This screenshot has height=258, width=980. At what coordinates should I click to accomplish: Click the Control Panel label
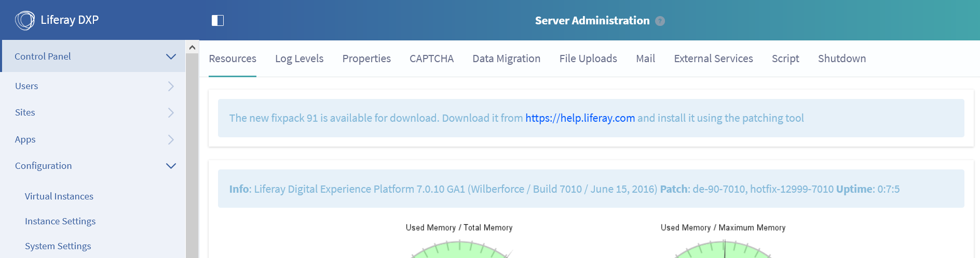pos(43,56)
